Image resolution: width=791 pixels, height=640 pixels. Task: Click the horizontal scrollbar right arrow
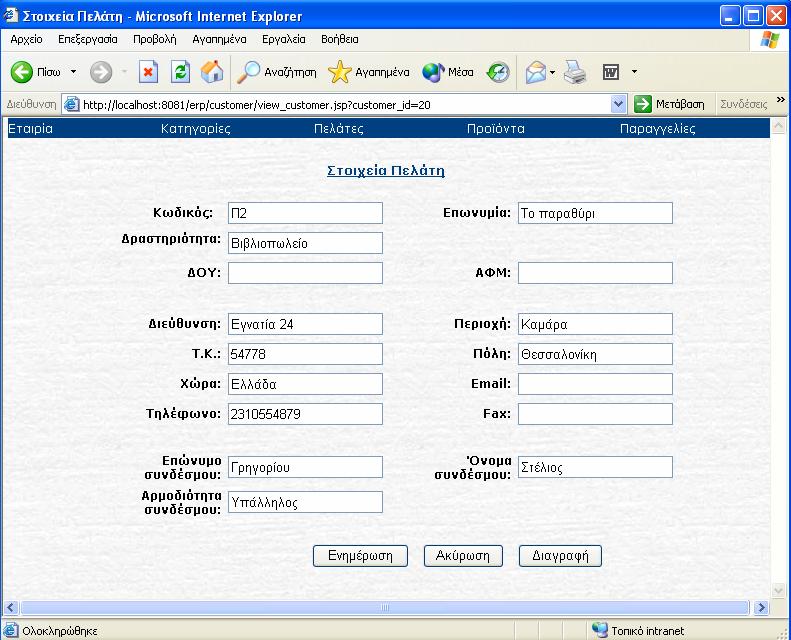click(x=761, y=607)
